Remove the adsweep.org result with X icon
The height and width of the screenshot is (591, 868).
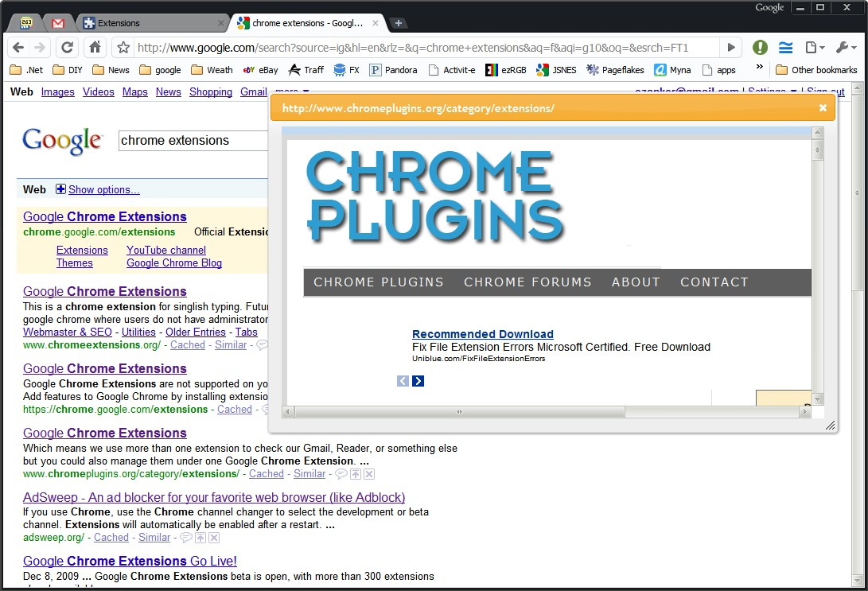(x=214, y=538)
